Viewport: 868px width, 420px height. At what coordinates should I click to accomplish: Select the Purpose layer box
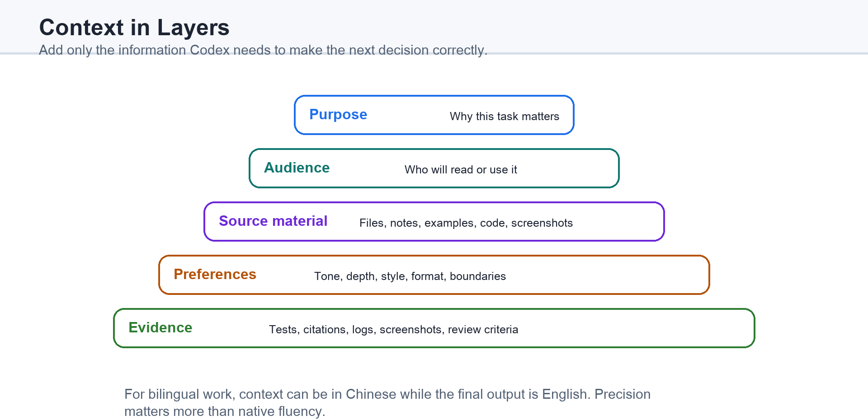[434, 115]
